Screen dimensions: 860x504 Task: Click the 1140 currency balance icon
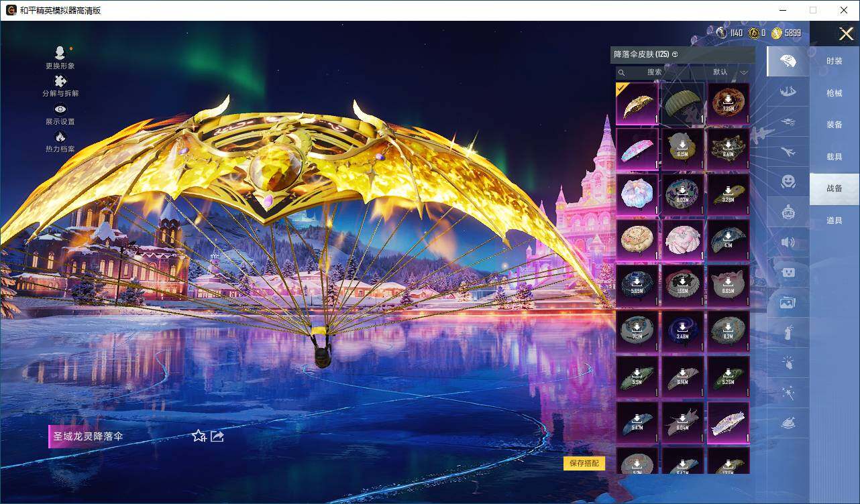tap(721, 33)
